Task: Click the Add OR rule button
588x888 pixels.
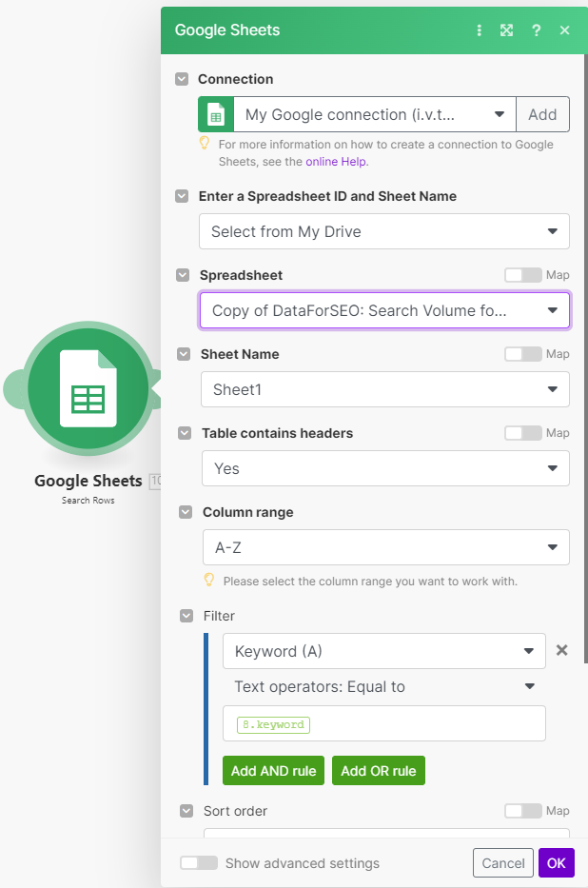Action: 379,771
